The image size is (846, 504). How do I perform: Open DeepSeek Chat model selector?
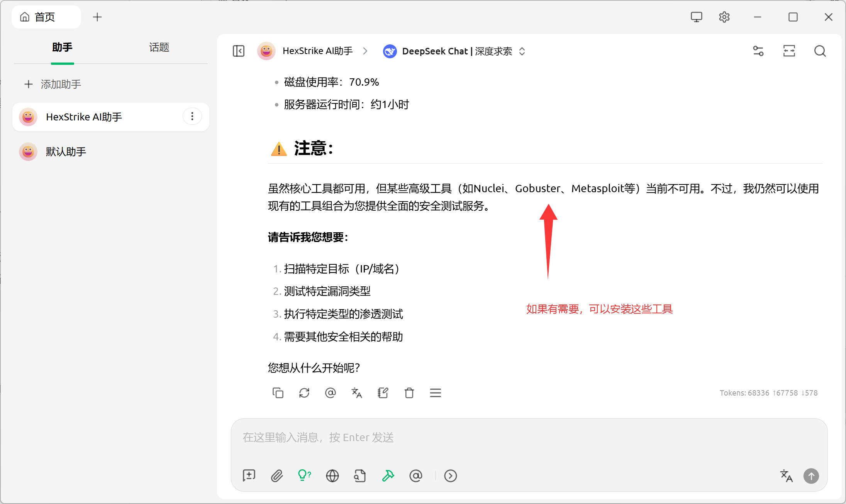(x=454, y=51)
